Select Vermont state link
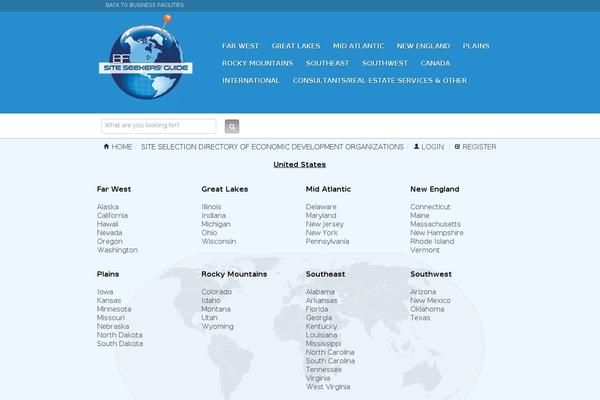Viewport: 600px width, 400px height. (x=425, y=250)
